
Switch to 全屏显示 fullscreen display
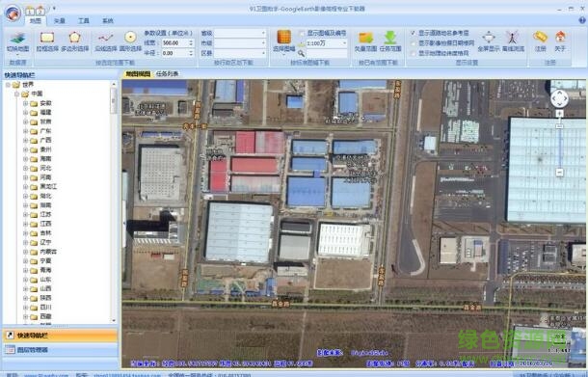click(489, 41)
